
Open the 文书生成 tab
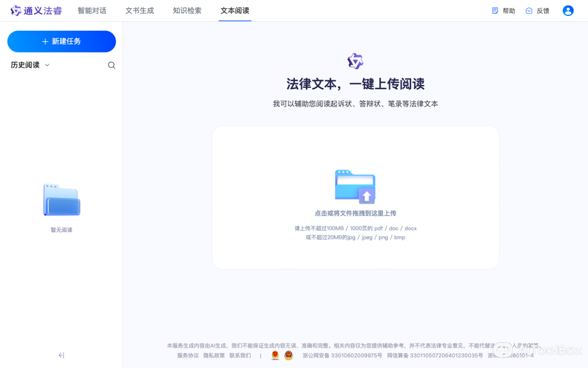click(139, 11)
